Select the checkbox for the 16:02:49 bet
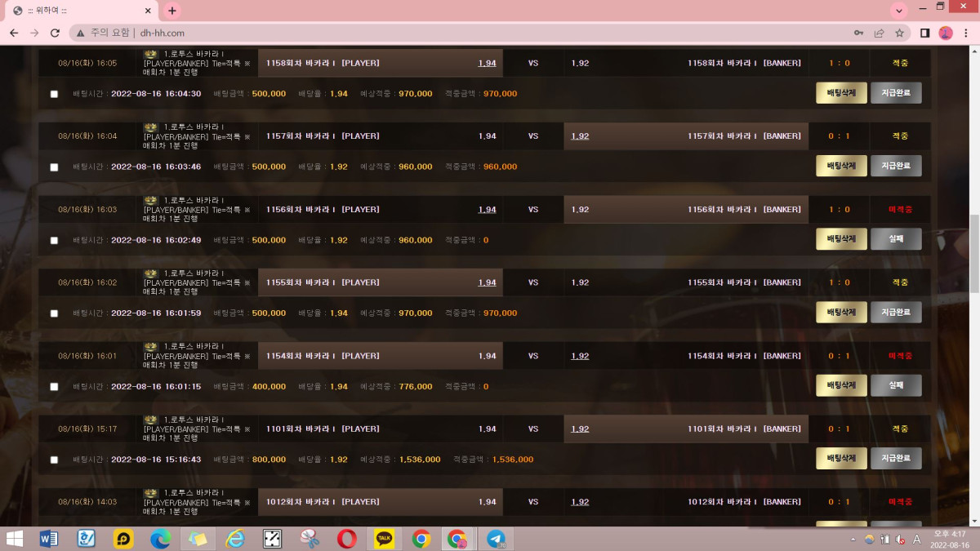The height and width of the screenshot is (551, 980). (x=55, y=241)
